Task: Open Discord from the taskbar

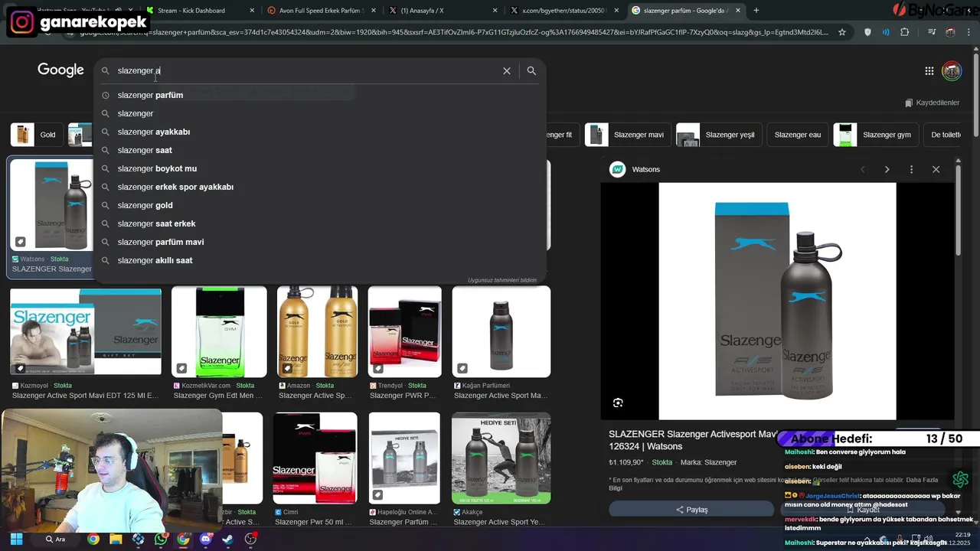Action: [205, 539]
